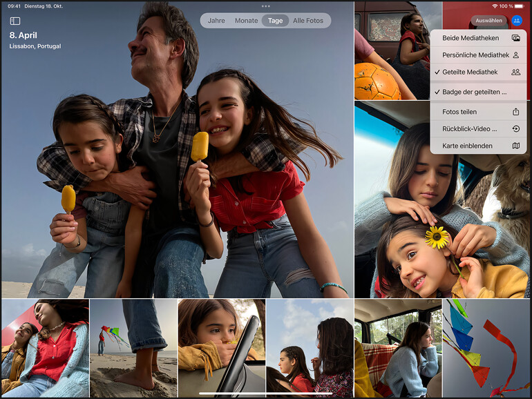Open the colorful kite against grey sky photo
The width and height of the screenshot is (532, 399).
tap(486, 348)
